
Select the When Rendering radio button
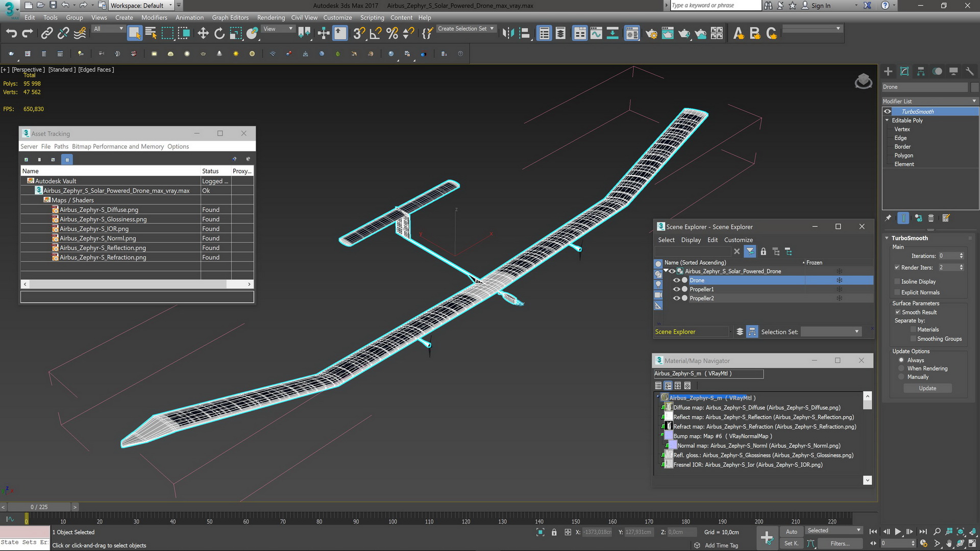tap(901, 368)
